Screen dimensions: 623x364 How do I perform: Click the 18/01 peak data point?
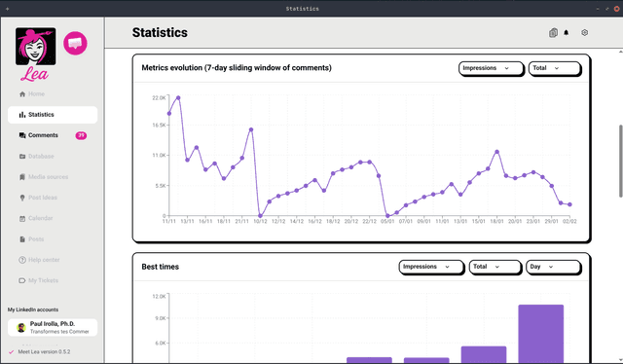[x=497, y=152]
